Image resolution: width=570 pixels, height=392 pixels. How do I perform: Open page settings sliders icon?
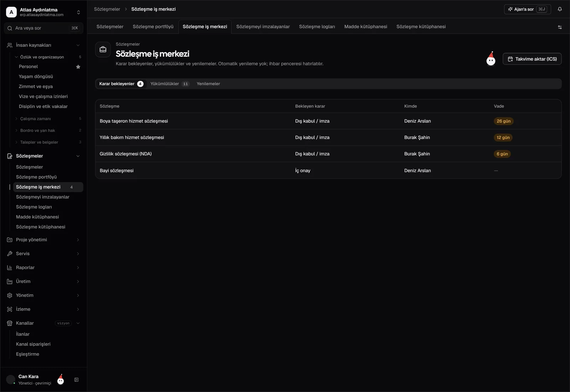560,27
